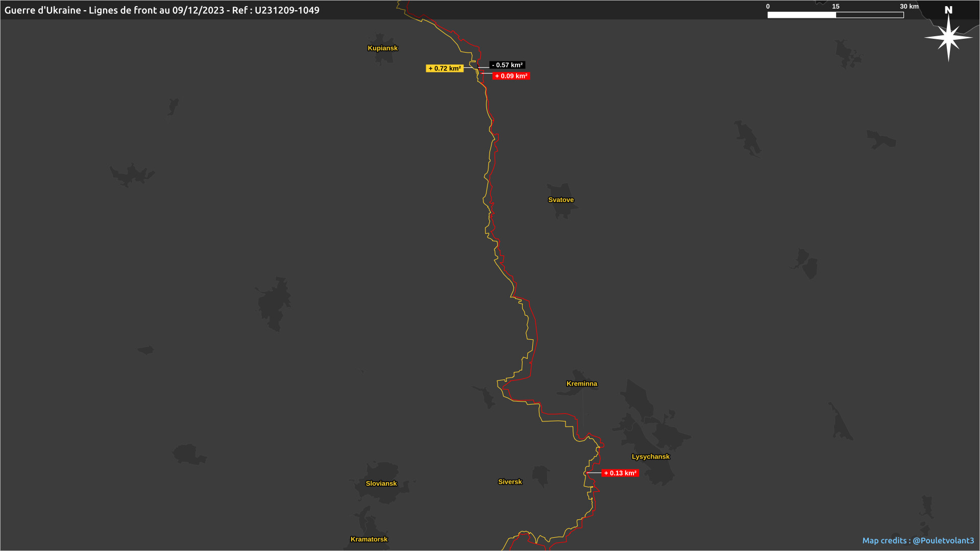This screenshot has height=551, width=980.
Task: Click the red +0.09 km² area tag
Action: point(511,76)
